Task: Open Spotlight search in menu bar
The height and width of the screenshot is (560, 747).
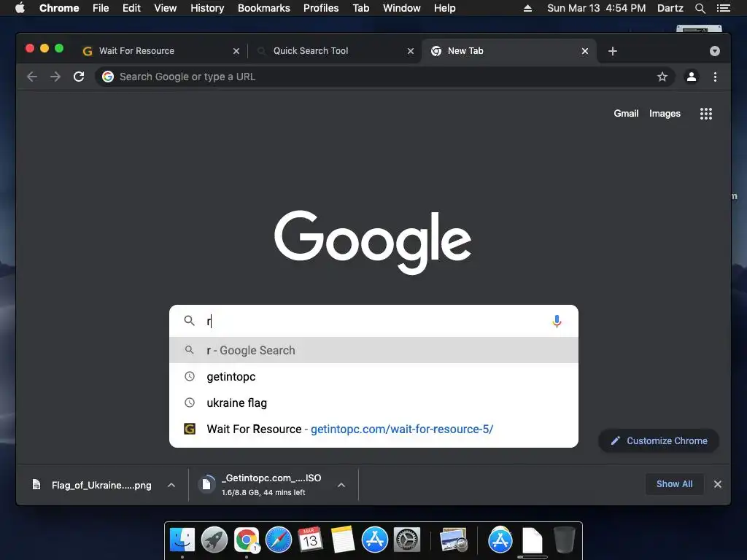Action: pos(700,8)
